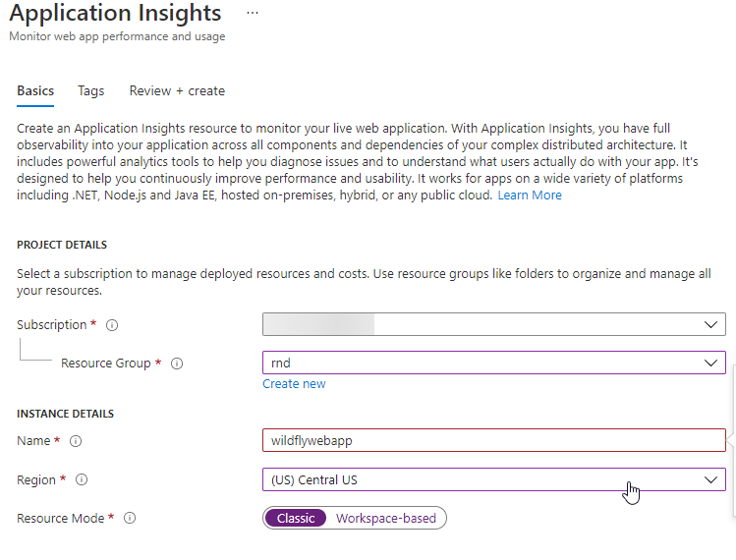
Task: Open the Subscription dropdown
Action: (494, 324)
